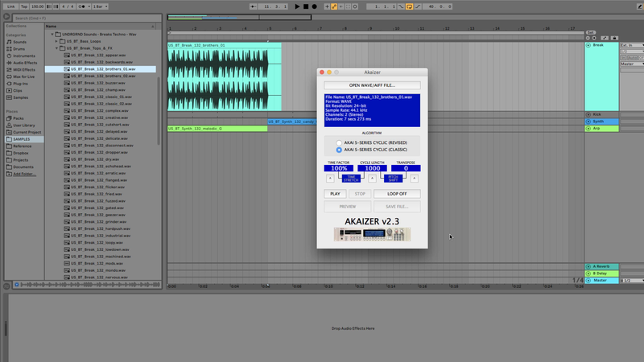The width and height of the screenshot is (644, 362).
Task: Open the Plug-Ins category
Action: (x=20, y=84)
